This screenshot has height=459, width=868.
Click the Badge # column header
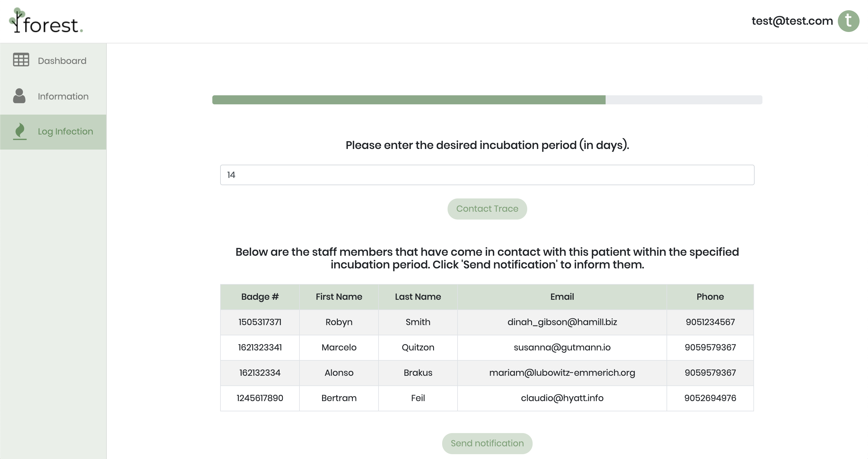[x=260, y=297]
